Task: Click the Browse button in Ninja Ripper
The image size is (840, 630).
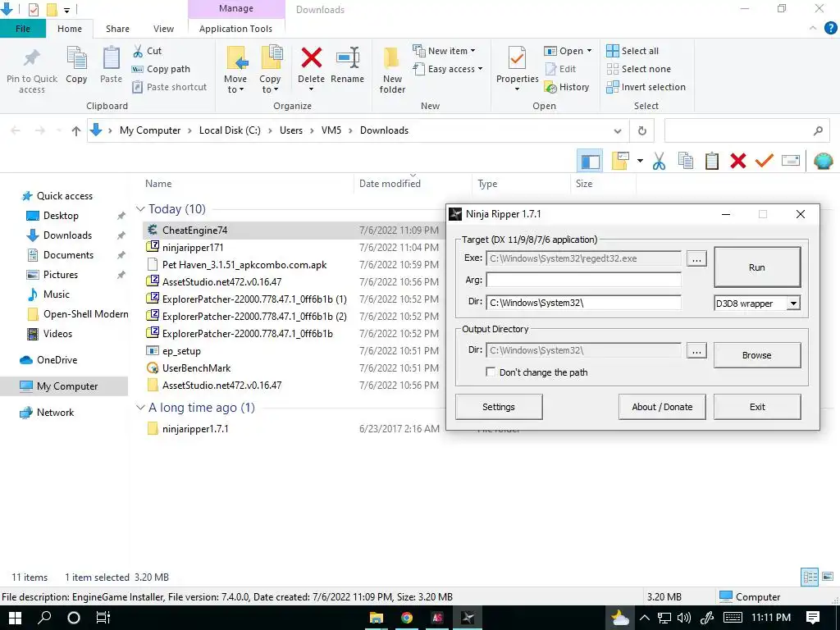Action: (x=757, y=355)
